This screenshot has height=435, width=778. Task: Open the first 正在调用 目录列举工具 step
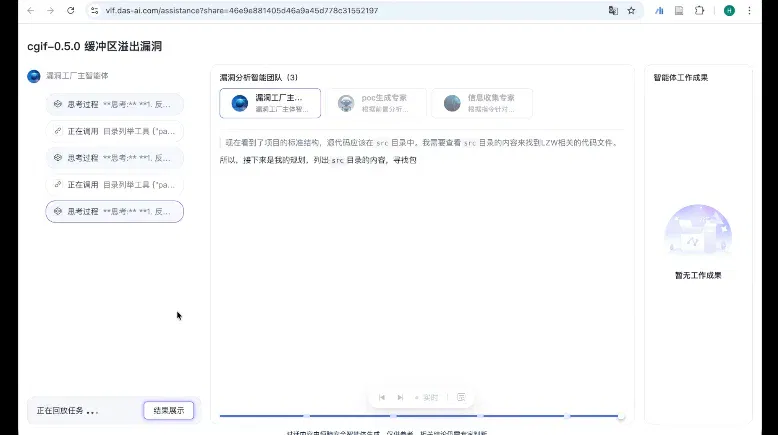point(115,131)
